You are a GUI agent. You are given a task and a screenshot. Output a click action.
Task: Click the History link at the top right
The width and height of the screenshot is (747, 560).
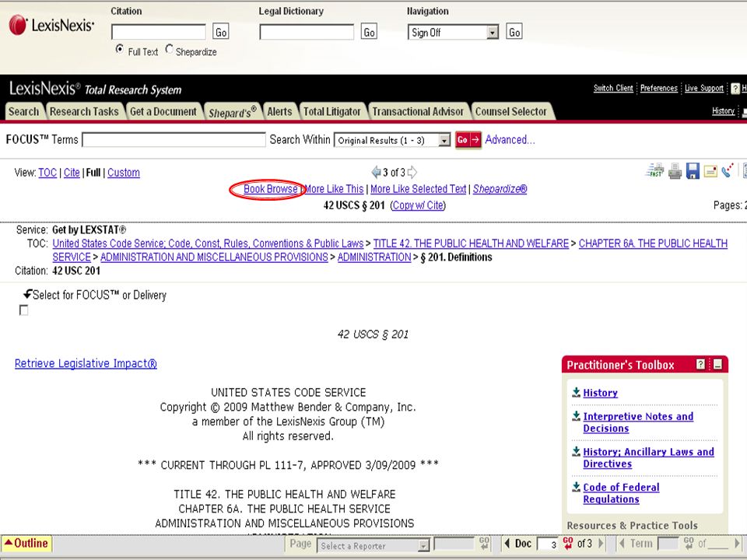pos(723,111)
